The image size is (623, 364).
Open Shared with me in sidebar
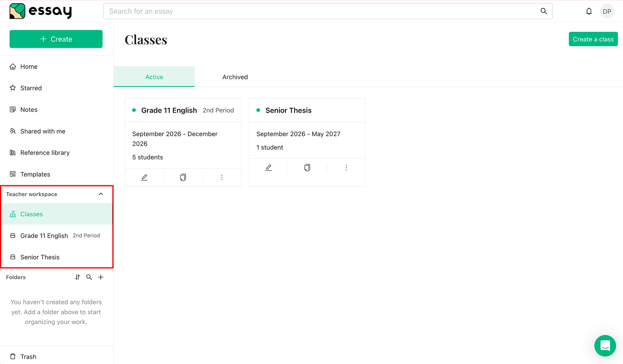click(x=56, y=131)
